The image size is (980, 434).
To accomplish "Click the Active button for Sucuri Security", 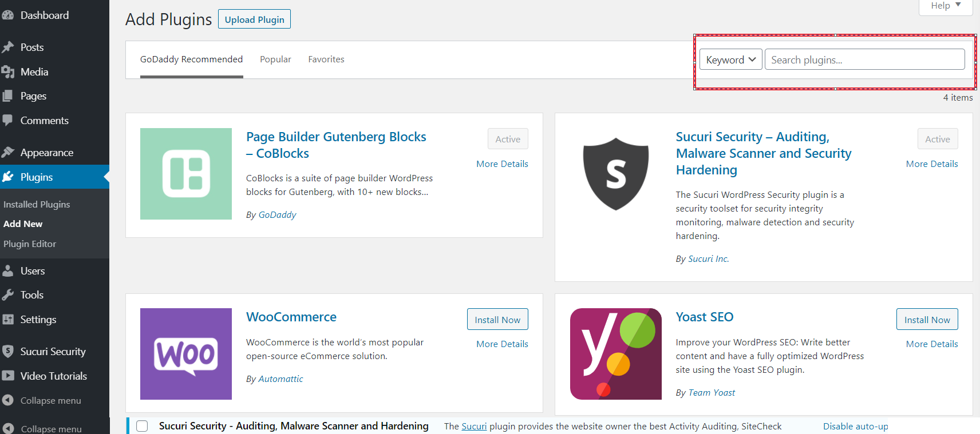I will (938, 139).
